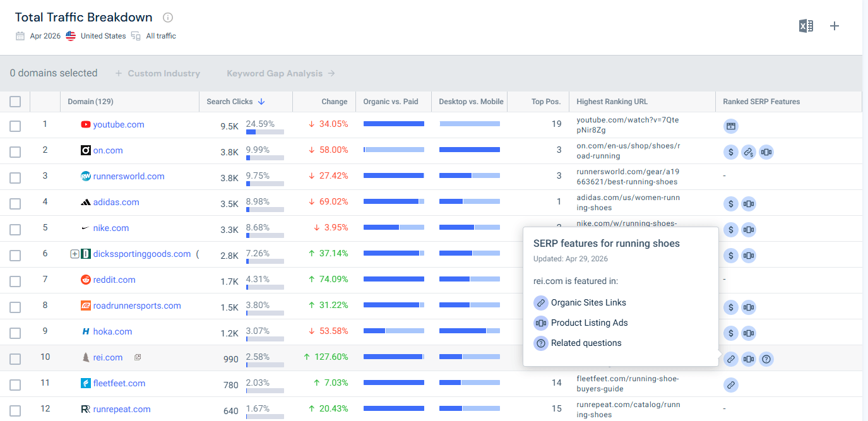This screenshot has width=868, height=421.
Task: Export table to Excel icon
Action: 806,26
